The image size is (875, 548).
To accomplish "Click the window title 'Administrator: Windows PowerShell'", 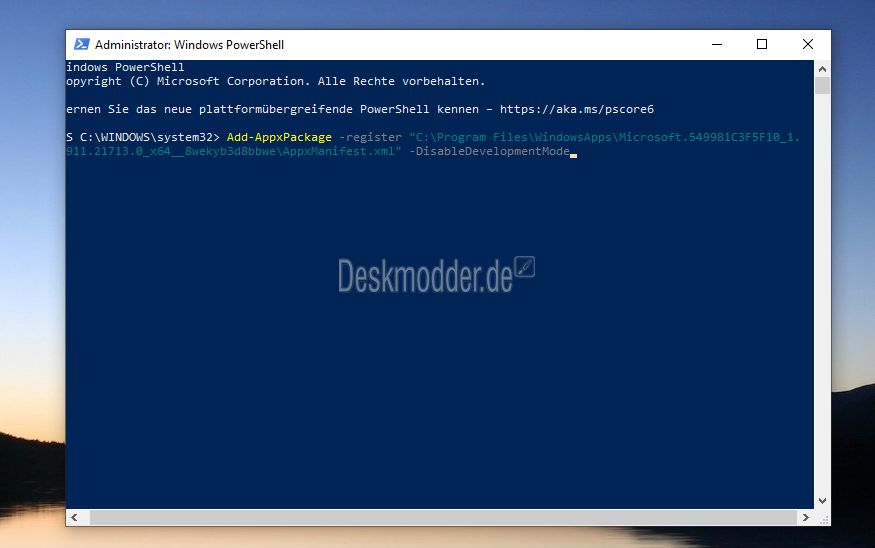I will 189,45.
